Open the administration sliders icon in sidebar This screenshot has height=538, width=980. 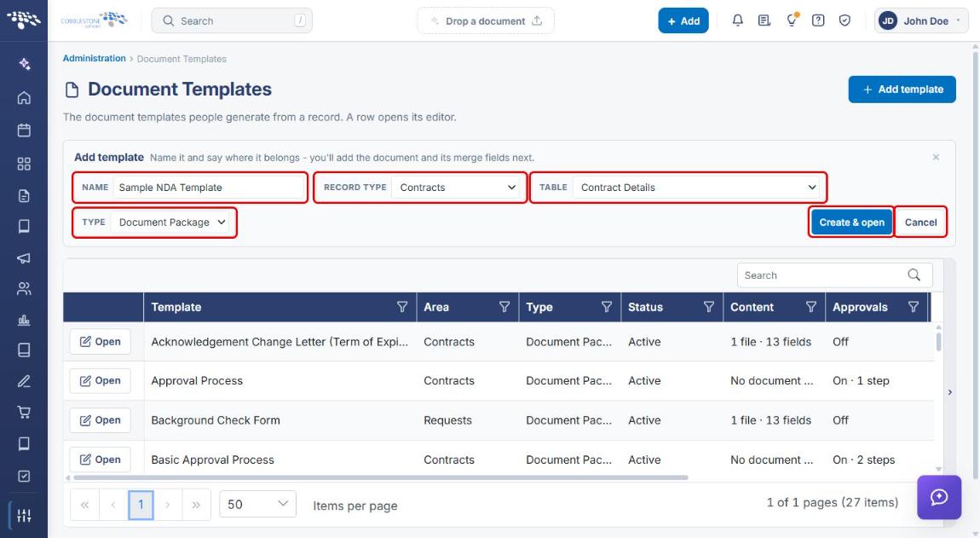24,516
